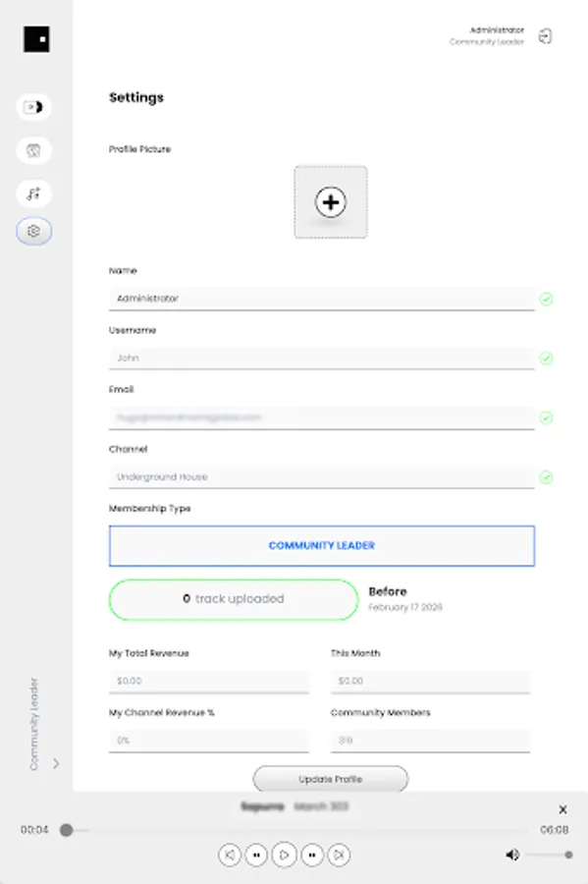Open the music tracks section
Viewport: 588px width, 884px height.
(x=34, y=193)
